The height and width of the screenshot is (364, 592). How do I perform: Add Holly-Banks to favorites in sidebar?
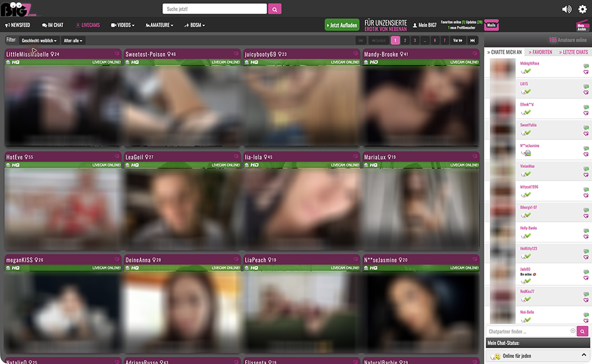click(x=586, y=237)
